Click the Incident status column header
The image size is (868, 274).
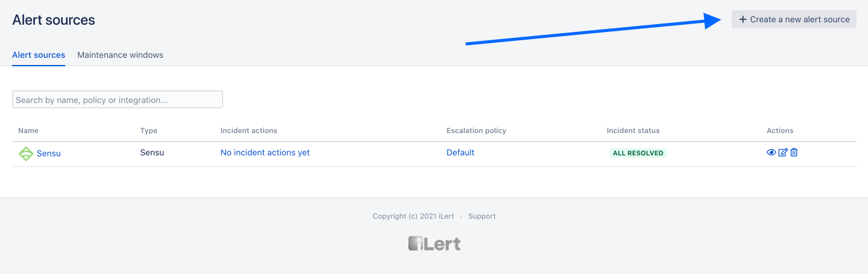click(x=633, y=131)
